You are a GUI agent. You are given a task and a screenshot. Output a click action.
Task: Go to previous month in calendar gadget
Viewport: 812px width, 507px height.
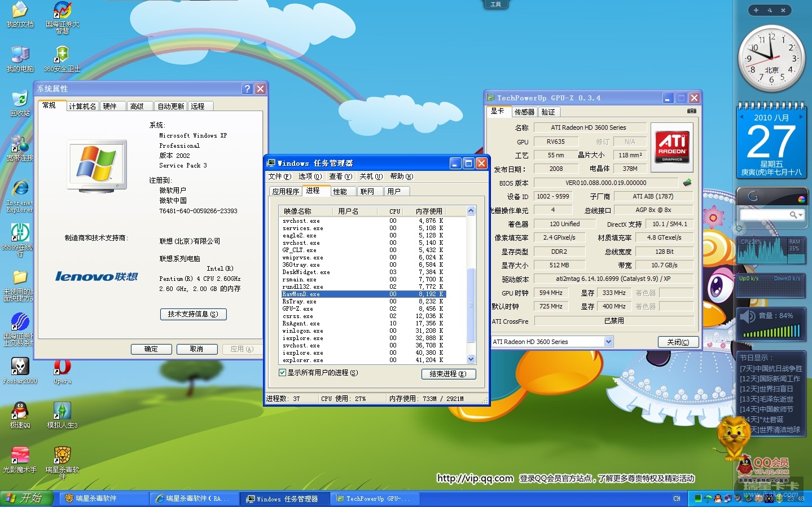click(x=742, y=117)
